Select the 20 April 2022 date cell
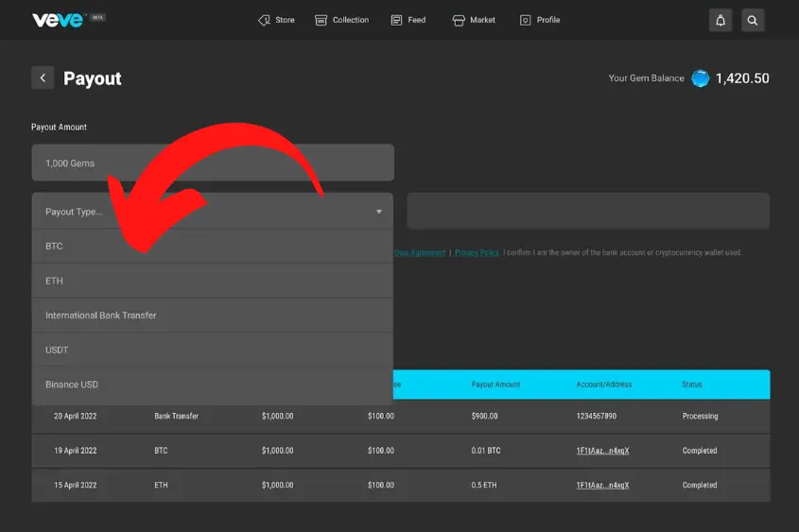This screenshot has height=532, width=799. pos(76,416)
